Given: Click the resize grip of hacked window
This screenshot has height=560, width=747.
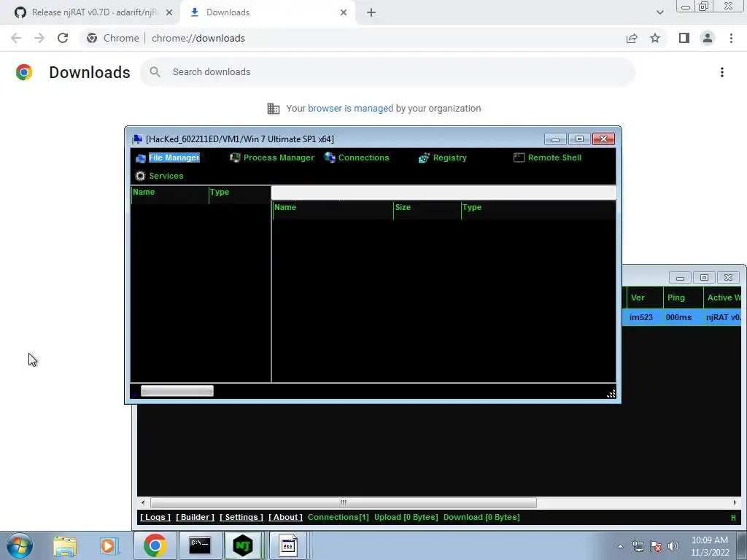Looking at the screenshot, I should click(x=611, y=393).
